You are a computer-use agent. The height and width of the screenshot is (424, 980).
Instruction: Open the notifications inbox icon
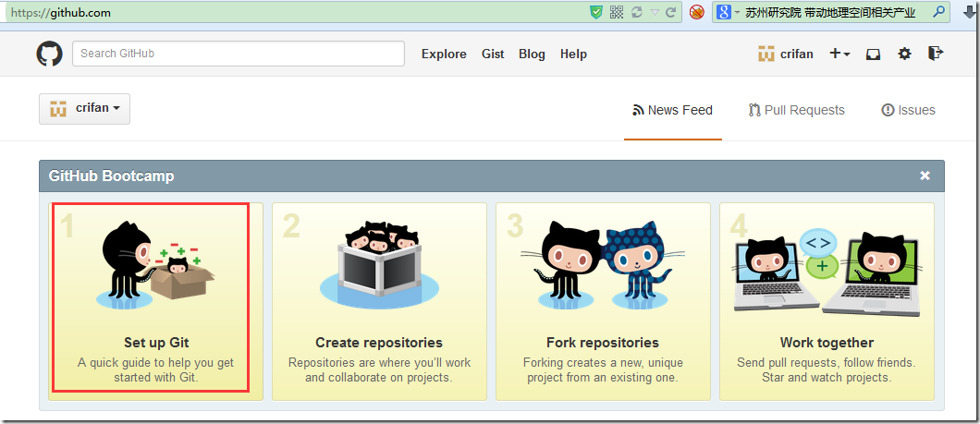point(873,54)
